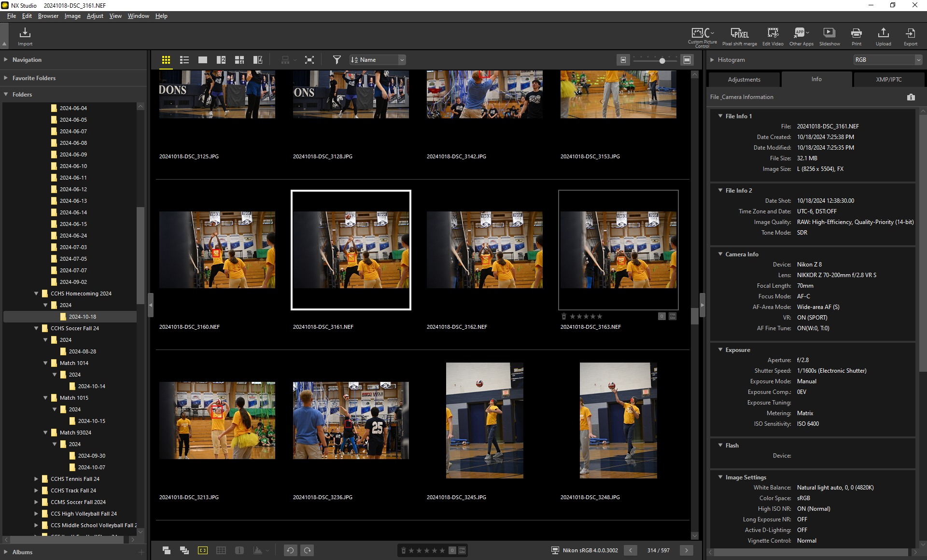Collapse the File Info 1 section
This screenshot has height=560, width=927.
[x=720, y=116]
